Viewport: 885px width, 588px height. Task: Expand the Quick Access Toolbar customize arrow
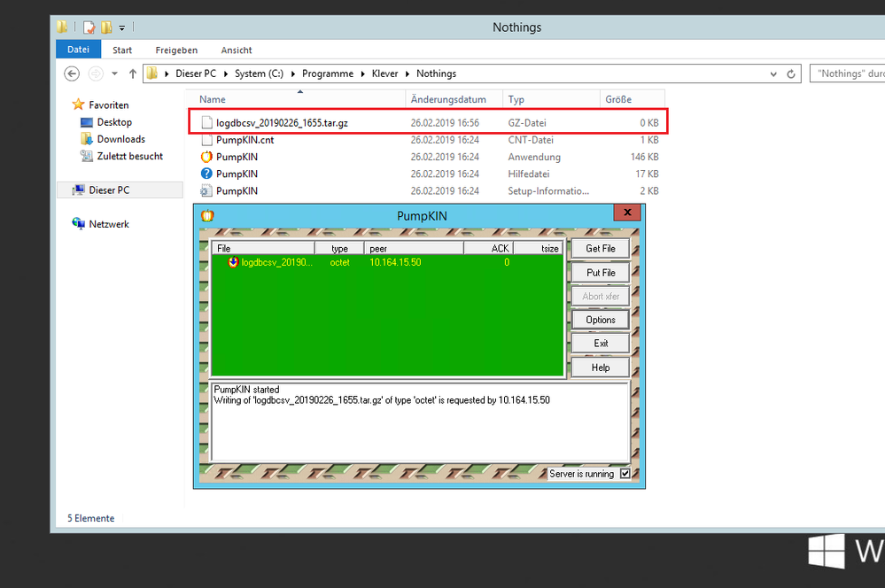[122, 27]
